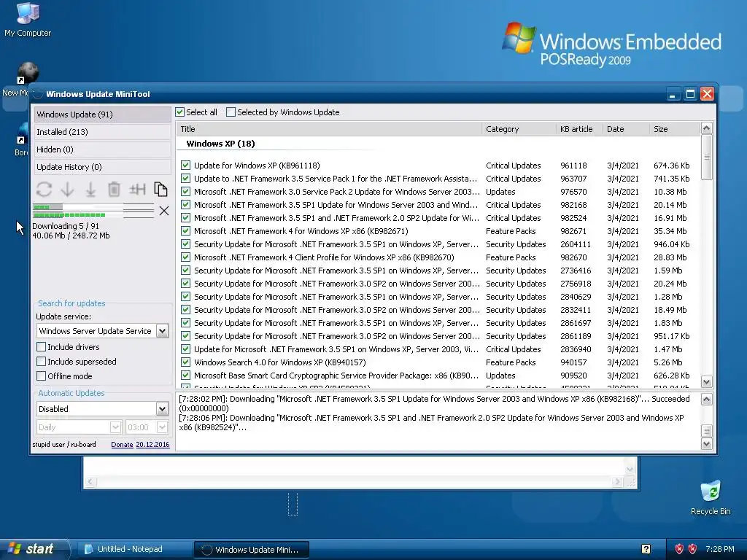The image size is (747, 560).
Task: Open My Computer desktop icon
Action: [28, 19]
